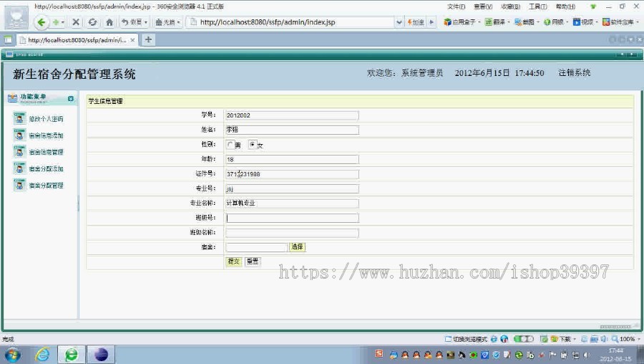This screenshot has height=364, width=644.
Task: Collapse the 功能菜单 panel header arrow
Action: pyautogui.click(x=70, y=99)
